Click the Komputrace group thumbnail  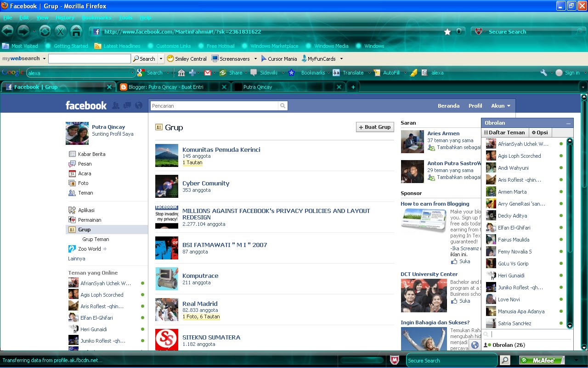click(167, 279)
